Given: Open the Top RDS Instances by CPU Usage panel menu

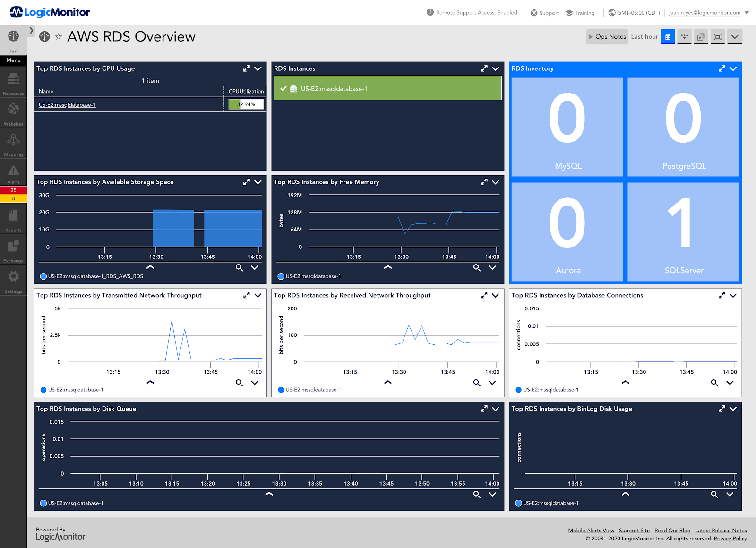Looking at the screenshot, I should tap(258, 68).
